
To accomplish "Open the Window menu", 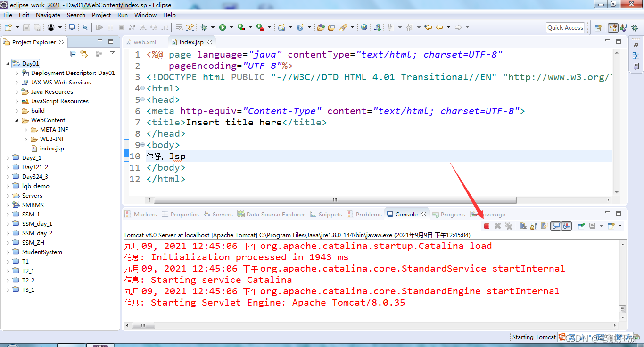I will (x=145, y=15).
